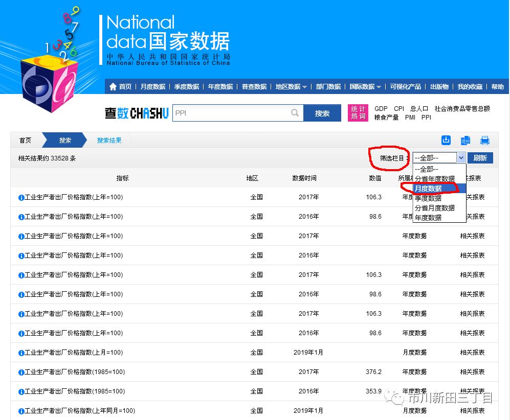
Task: Click the 刷新 refresh button
Action: coord(480,158)
